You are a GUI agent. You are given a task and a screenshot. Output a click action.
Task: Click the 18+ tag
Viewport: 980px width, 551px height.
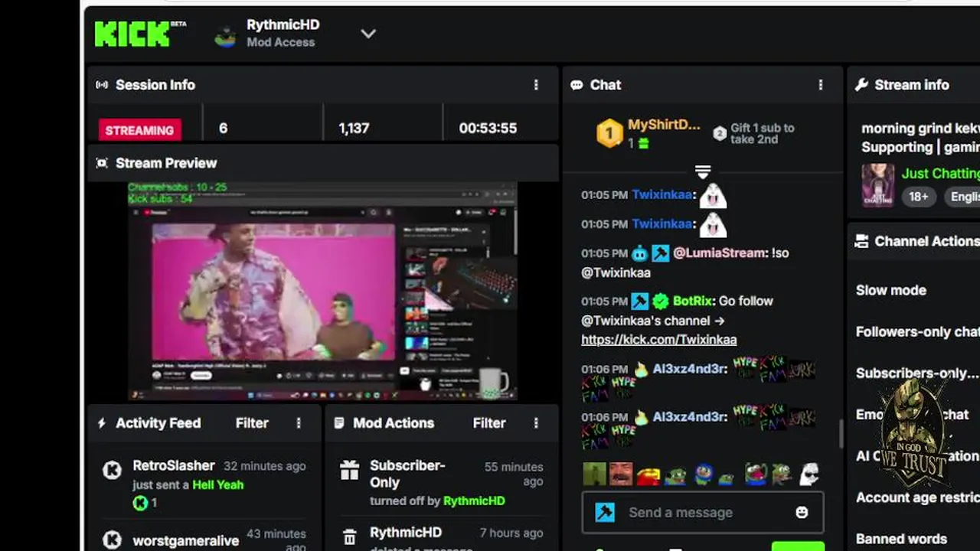[x=919, y=197]
